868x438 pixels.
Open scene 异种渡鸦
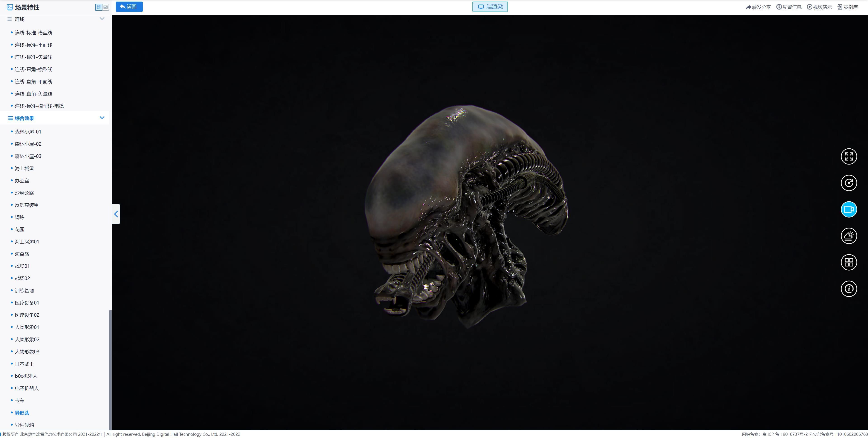[x=24, y=425]
